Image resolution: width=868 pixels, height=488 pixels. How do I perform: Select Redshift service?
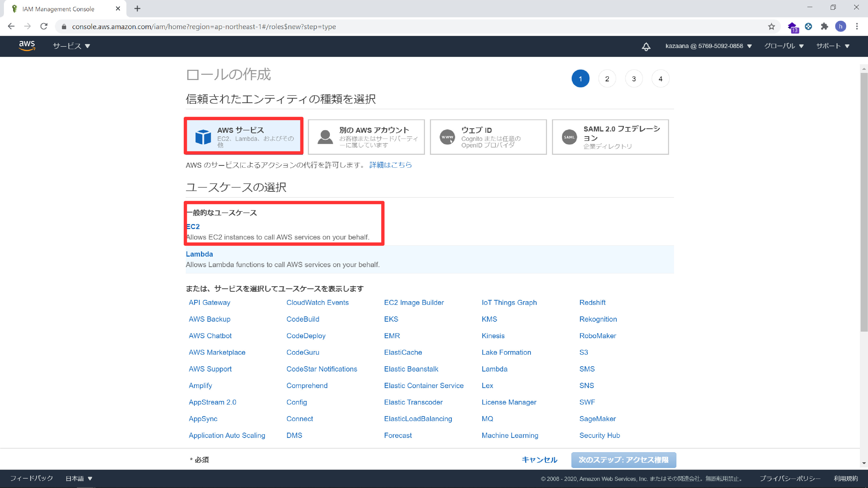pyautogui.click(x=592, y=303)
